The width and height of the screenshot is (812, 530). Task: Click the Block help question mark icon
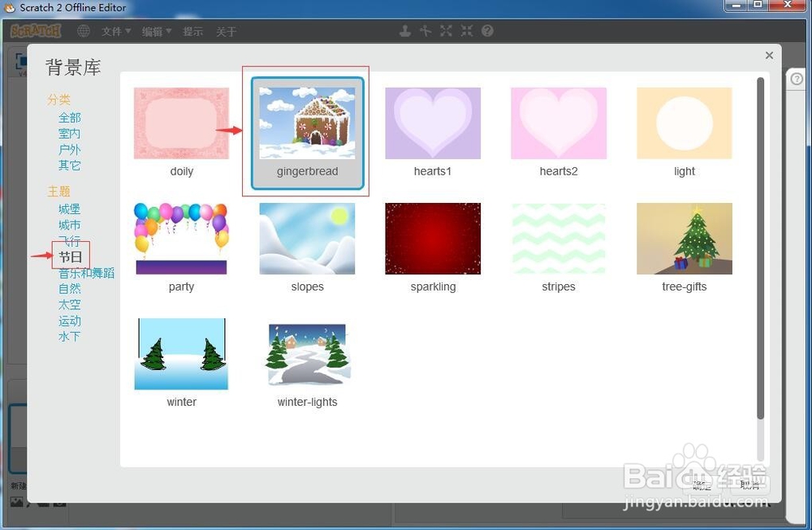pos(487,31)
